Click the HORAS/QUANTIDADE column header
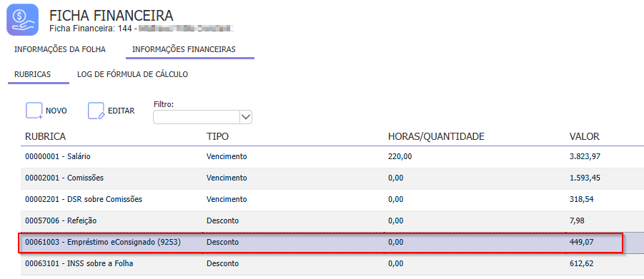The image size is (644, 279). [436, 136]
